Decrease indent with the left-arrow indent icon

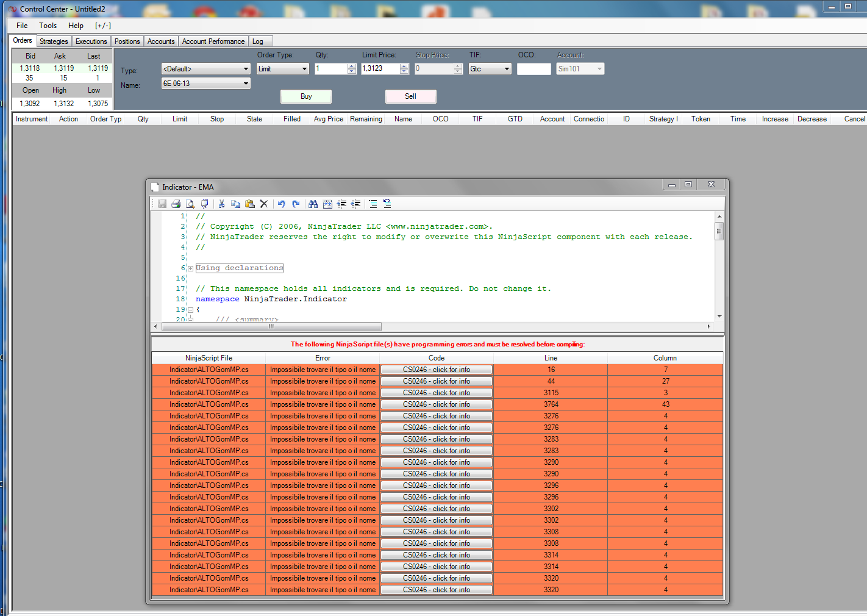pos(341,204)
